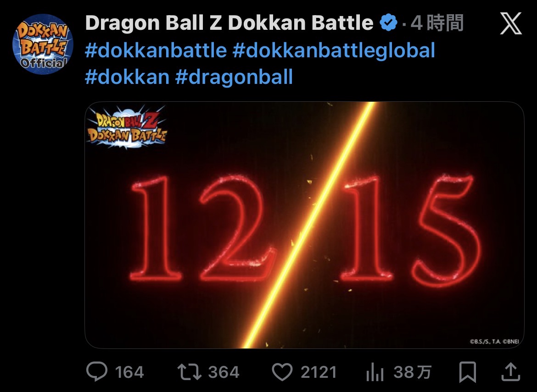Follow the #dokkan hashtag link
The height and width of the screenshot is (392, 537).
[x=127, y=77]
